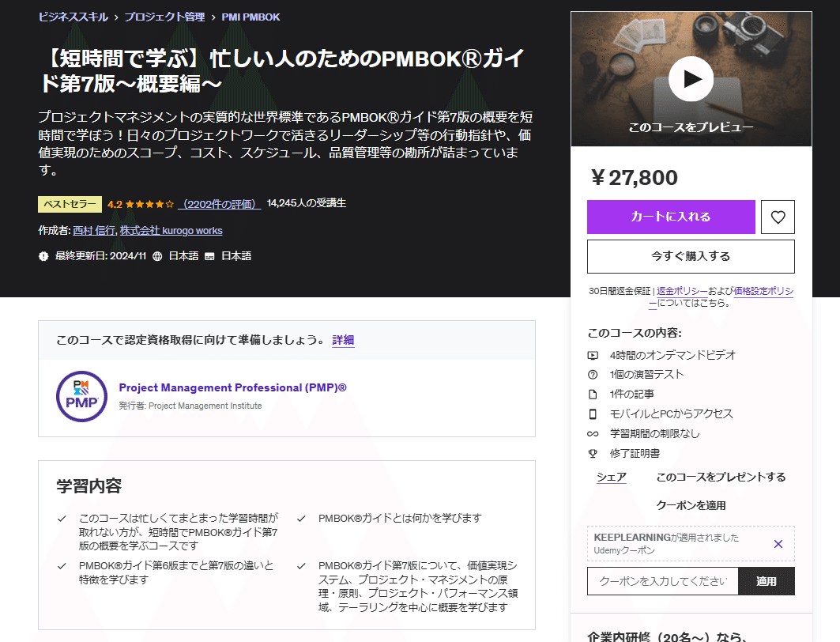Image resolution: width=840 pixels, height=642 pixels.
Task: Click checkmark beside 価値実現システム item
Action: click(x=301, y=566)
